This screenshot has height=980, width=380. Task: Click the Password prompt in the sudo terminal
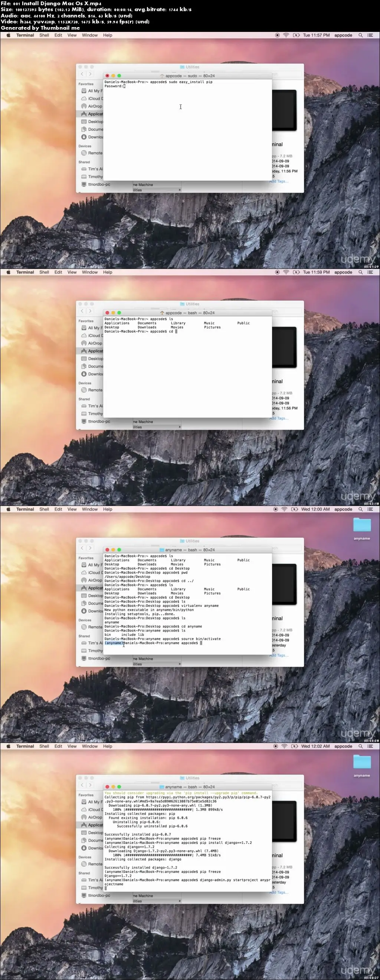pos(114,86)
